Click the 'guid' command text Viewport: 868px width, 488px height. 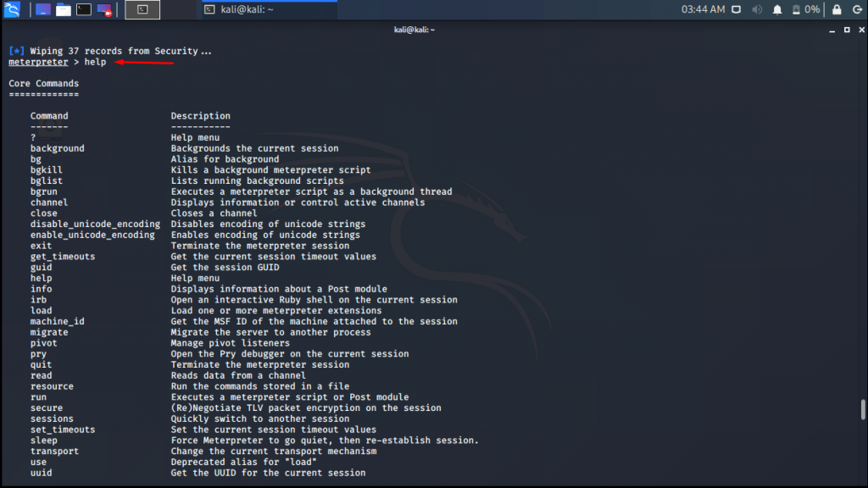point(41,267)
